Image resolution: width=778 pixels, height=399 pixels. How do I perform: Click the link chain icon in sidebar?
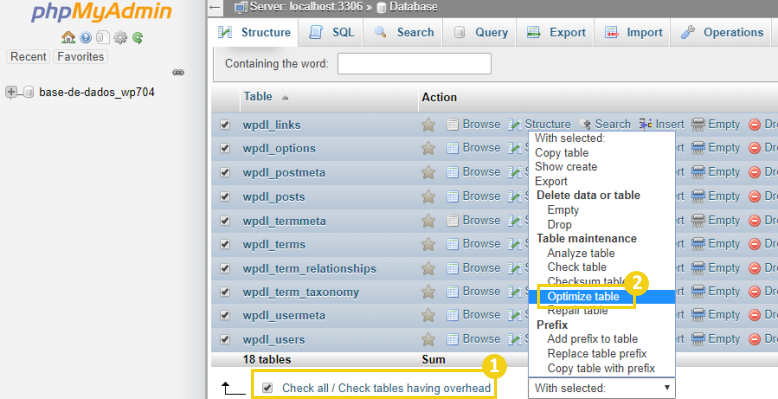pos(178,72)
